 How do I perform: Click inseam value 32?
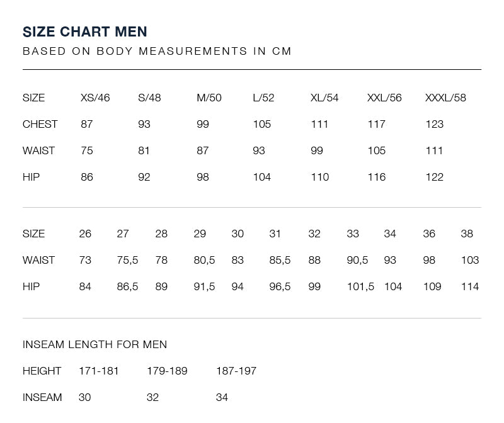coord(152,397)
